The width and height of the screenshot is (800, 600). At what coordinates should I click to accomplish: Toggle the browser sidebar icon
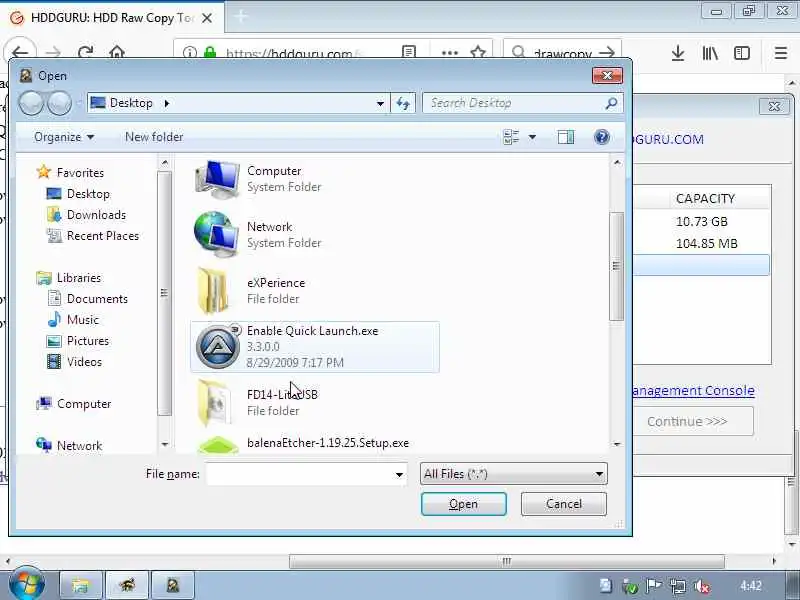click(742, 53)
